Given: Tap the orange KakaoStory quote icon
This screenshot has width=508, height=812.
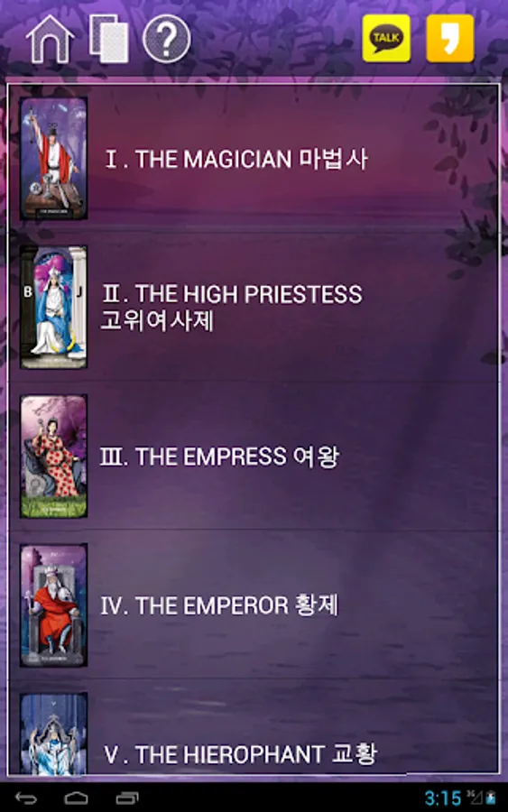Looking at the screenshot, I should pyautogui.click(x=450, y=39).
